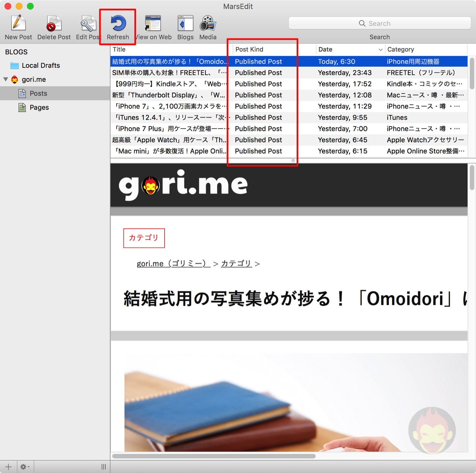Refresh the posts list
Screen dimensions: 476x473
118,24
